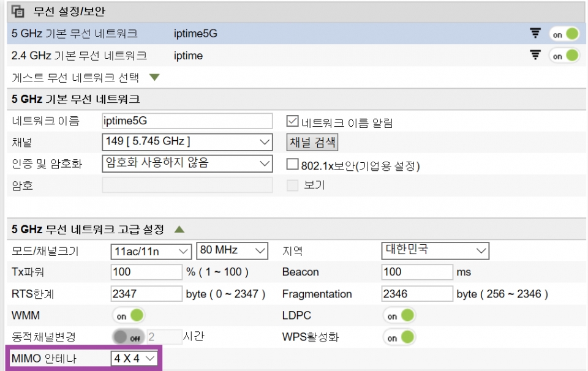The width and height of the screenshot is (588, 371).
Task: Click the 2.4 GHz Wi-Fi signal strength icon
Action: point(535,56)
